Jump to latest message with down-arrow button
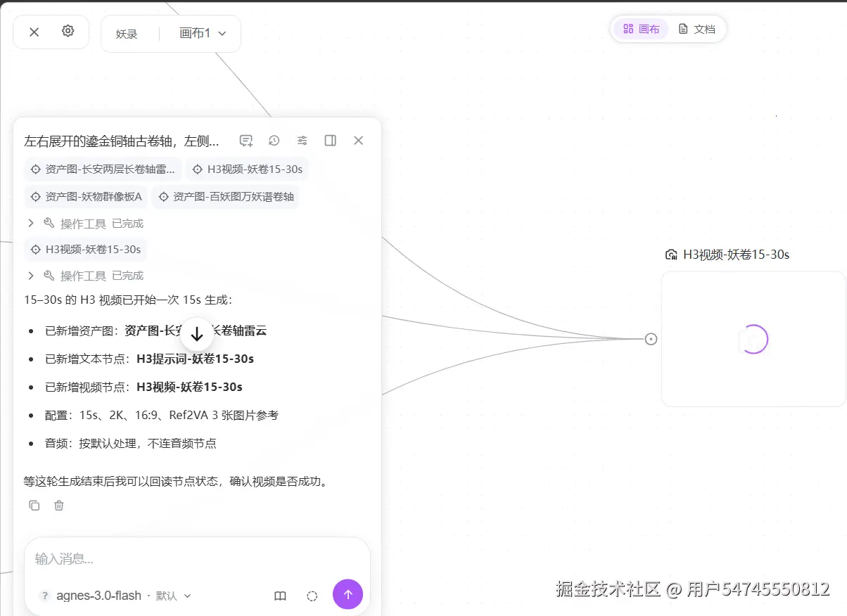 click(x=197, y=334)
